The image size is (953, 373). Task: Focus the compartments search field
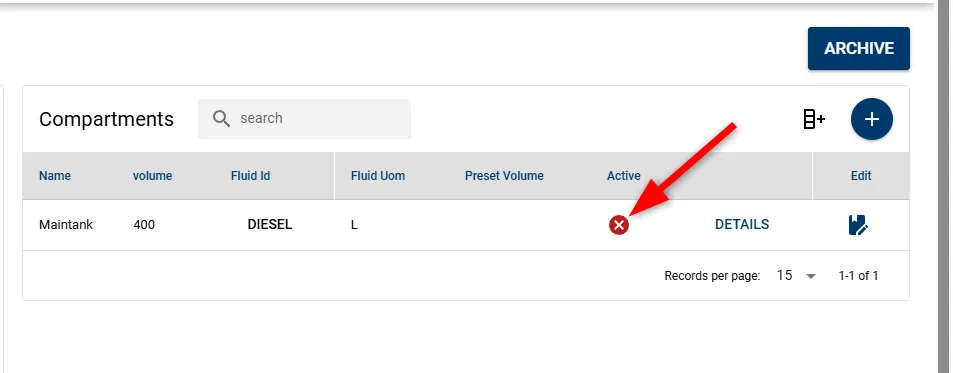click(304, 118)
